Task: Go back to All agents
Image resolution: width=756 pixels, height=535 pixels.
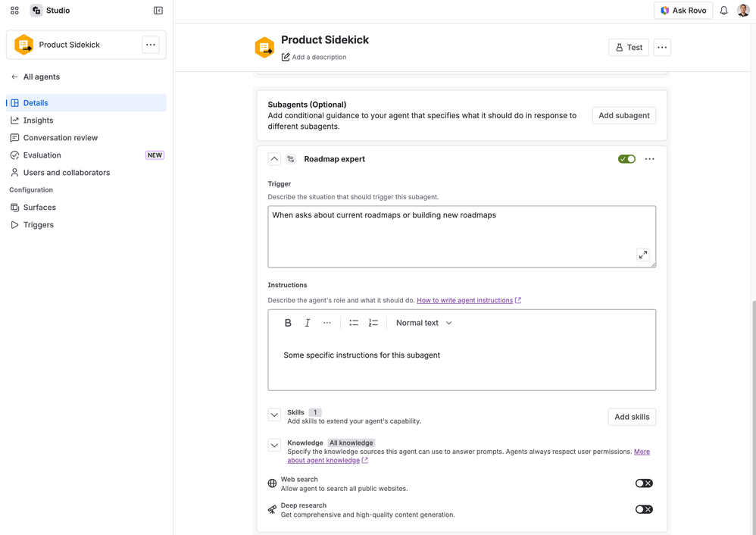Action: (42, 77)
